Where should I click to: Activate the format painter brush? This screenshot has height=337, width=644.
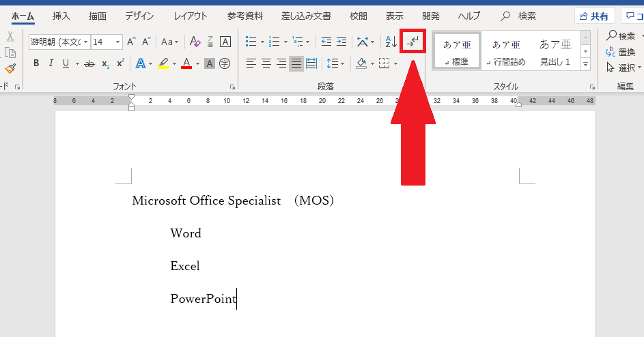click(10, 68)
